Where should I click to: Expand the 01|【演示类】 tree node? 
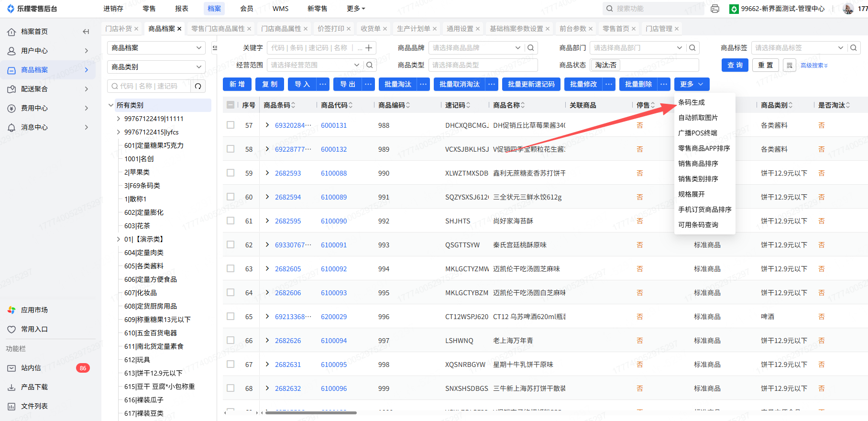tap(119, 239)
